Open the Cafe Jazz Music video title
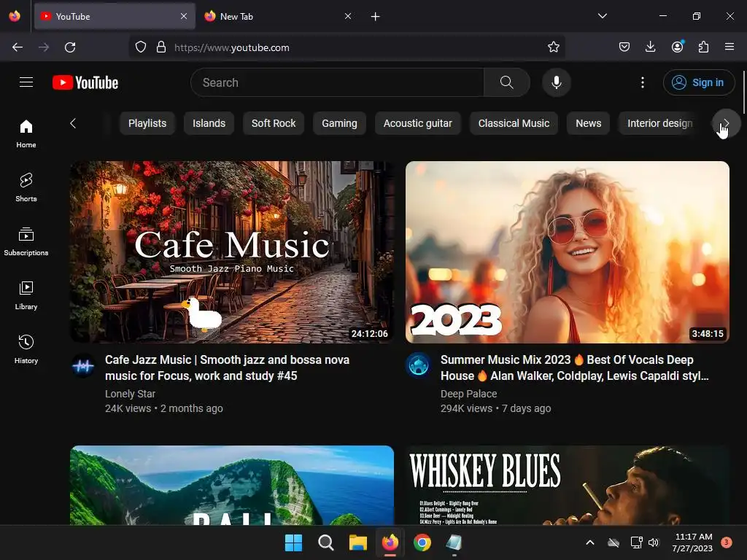747x560 pixels. pyautogui.click(x=228, y=367)
